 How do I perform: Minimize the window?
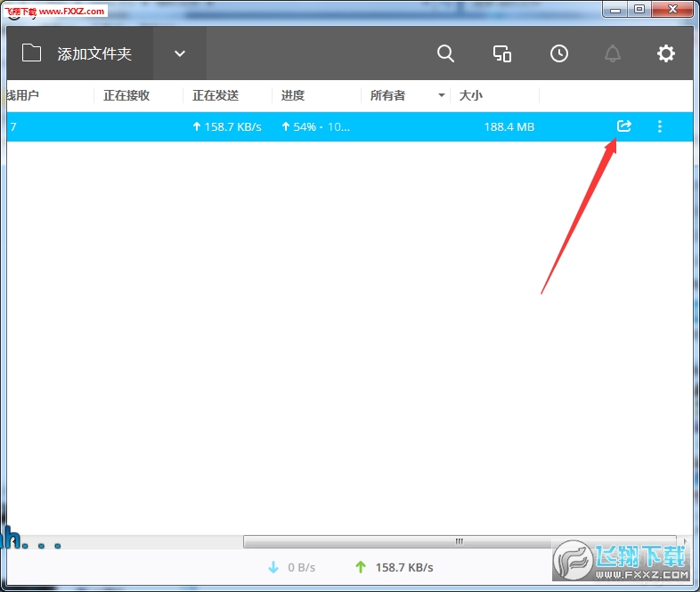point(615,10)
